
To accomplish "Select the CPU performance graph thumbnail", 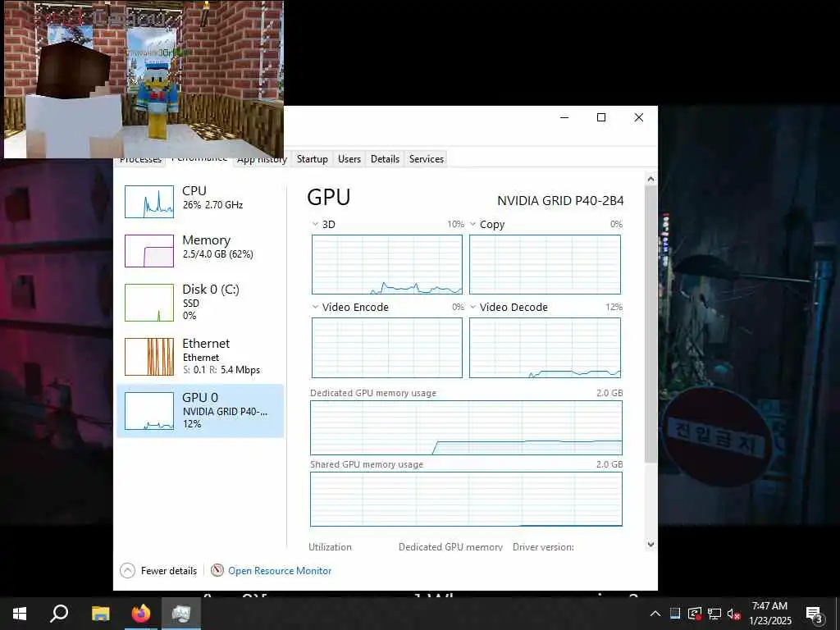I will pyautogui.click(x=149, y=202).
